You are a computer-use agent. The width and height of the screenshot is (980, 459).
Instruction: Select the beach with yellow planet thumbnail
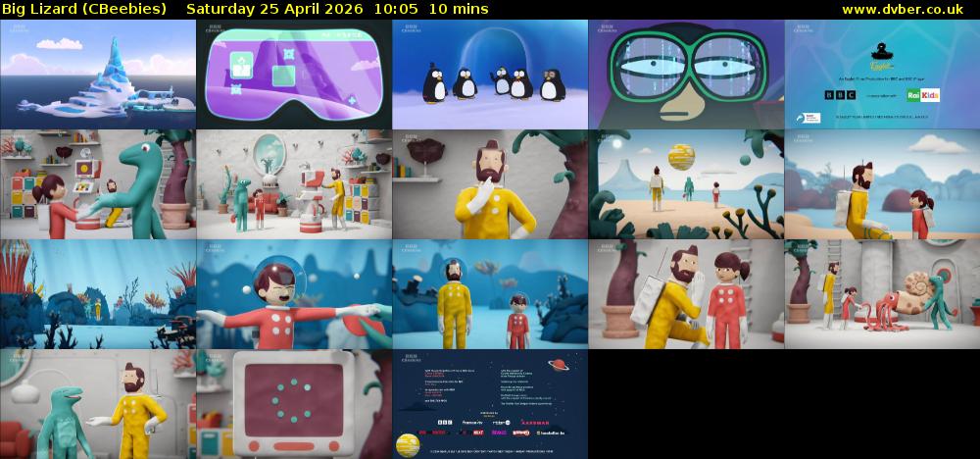click(686, 183)
